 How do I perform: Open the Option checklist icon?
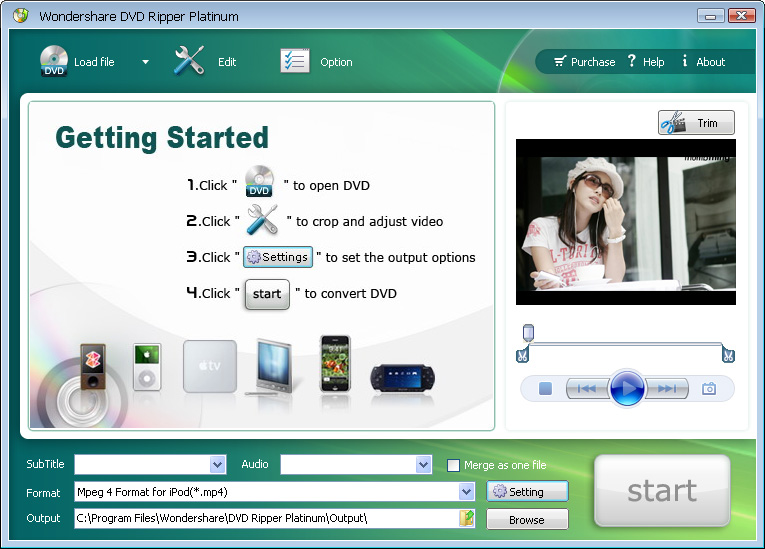(x=294, y=61)
